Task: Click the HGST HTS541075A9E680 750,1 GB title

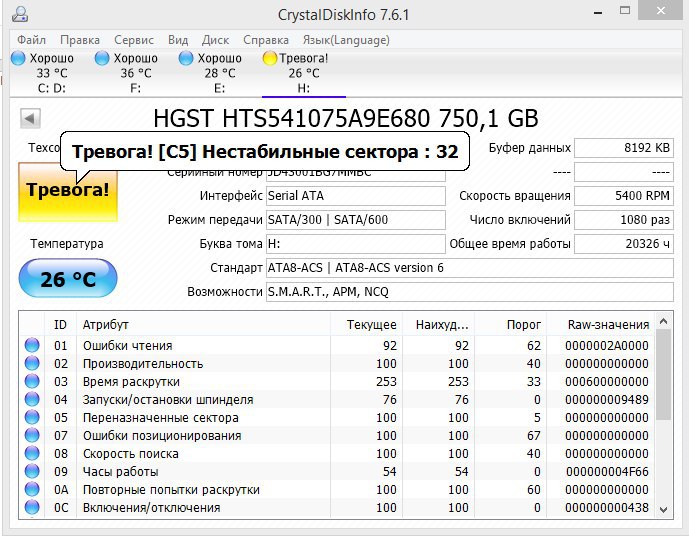Action: click(346, 118)
